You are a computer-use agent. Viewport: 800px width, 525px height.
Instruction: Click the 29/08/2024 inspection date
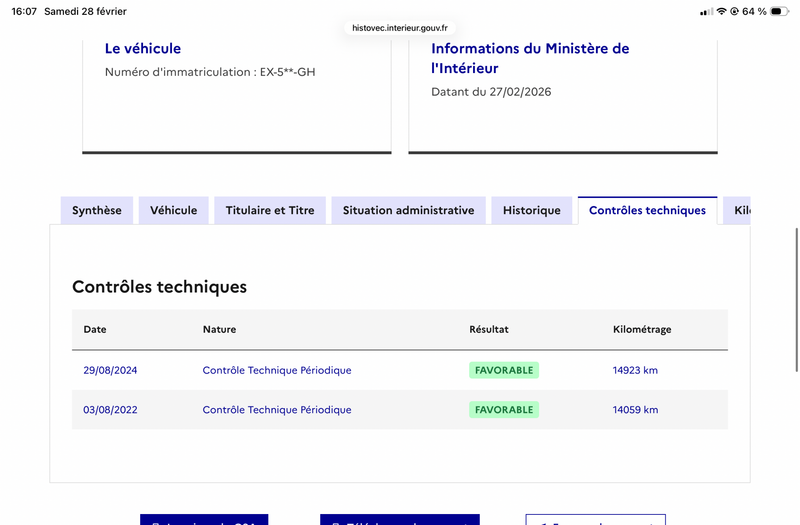pyautogui.click(x=110, y=370)
